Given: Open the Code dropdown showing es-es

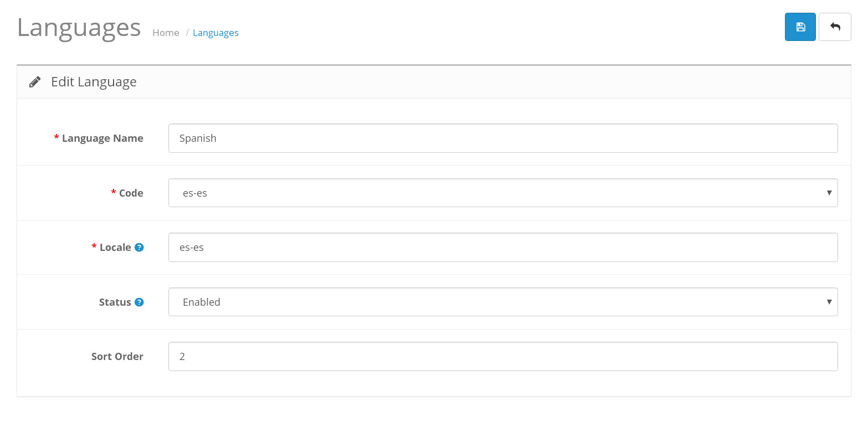Looking at the screenshot, I should pos(502,193).
